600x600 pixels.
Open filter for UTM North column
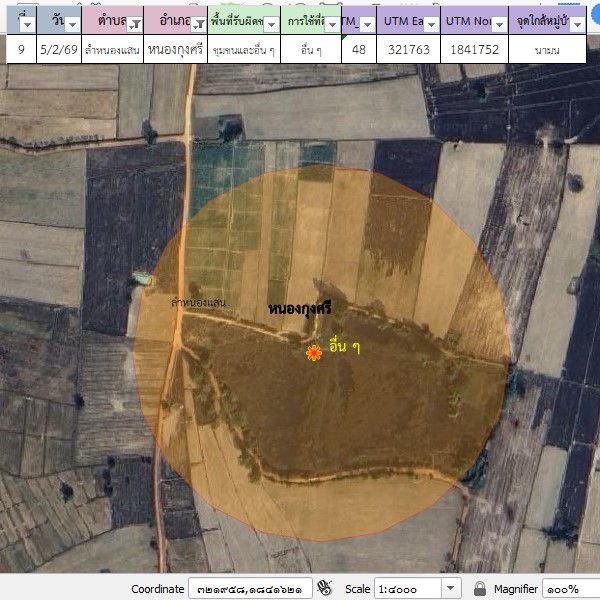pyautogui.click(x=498, y=24)
